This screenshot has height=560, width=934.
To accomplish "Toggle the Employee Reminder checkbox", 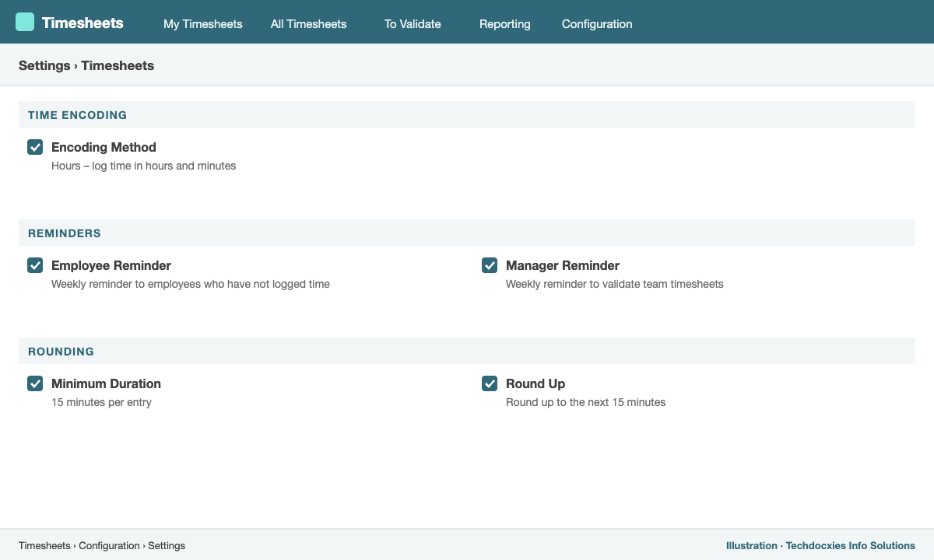I will [35, 265].
